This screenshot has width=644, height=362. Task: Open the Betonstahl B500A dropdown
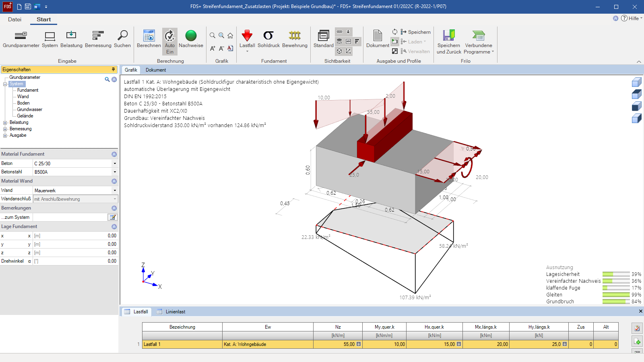coord(115,172)
